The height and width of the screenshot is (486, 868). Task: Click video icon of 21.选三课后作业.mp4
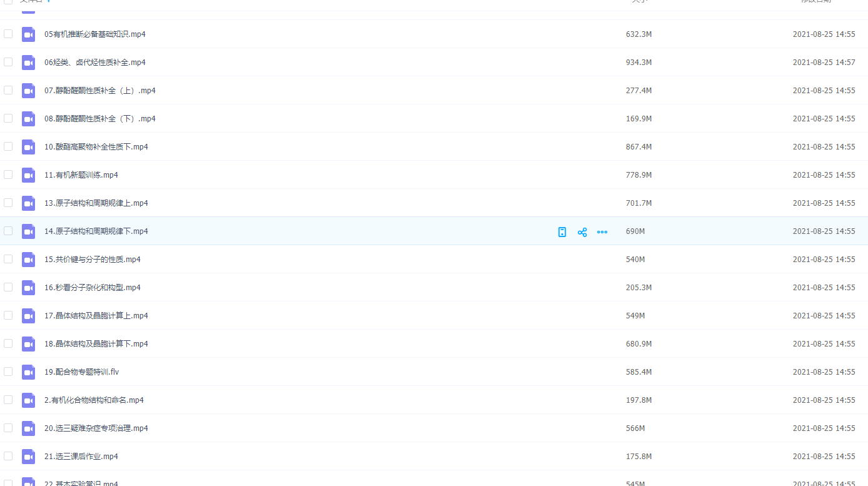[29, 457]
